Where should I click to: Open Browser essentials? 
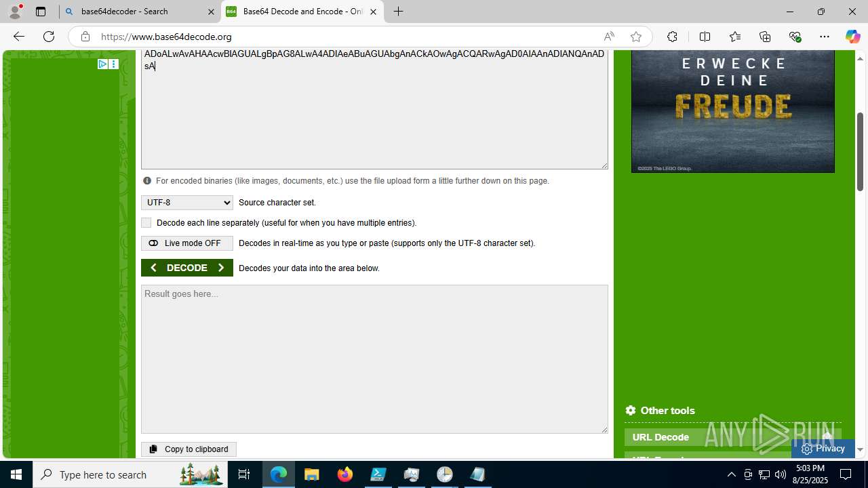pyautogui.click(x=795, y=37)
